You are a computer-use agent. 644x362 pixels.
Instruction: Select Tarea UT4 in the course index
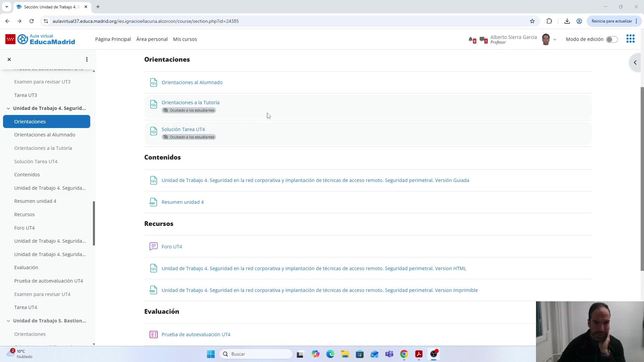[25, 307]
